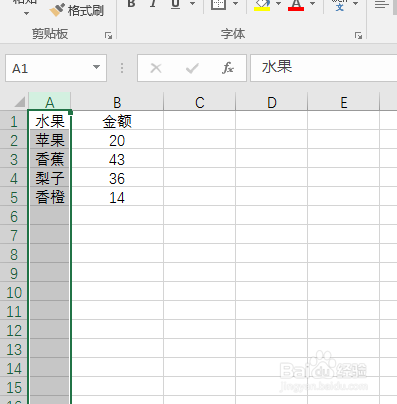Select row 12 header
This screenshot has height=404, width=397.
click(14, 330)
